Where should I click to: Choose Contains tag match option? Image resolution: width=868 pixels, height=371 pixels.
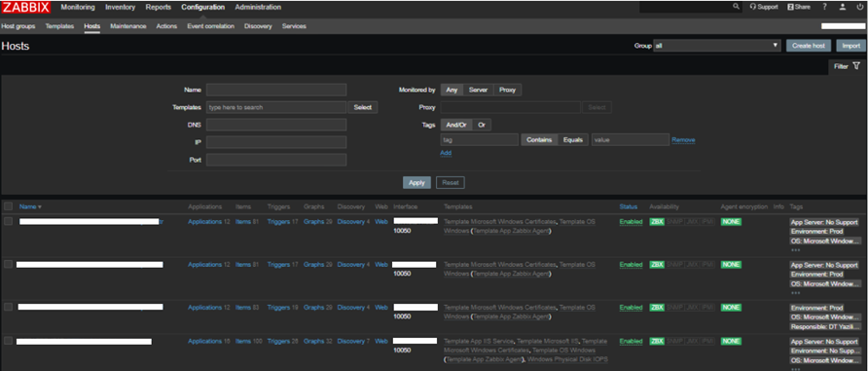coord(539,140)
